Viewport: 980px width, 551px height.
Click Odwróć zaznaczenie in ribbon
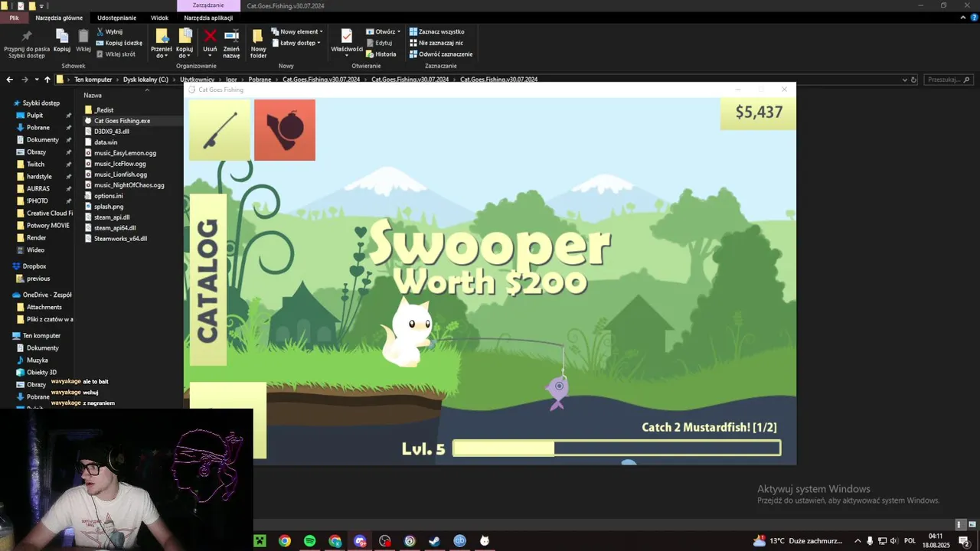441,54
